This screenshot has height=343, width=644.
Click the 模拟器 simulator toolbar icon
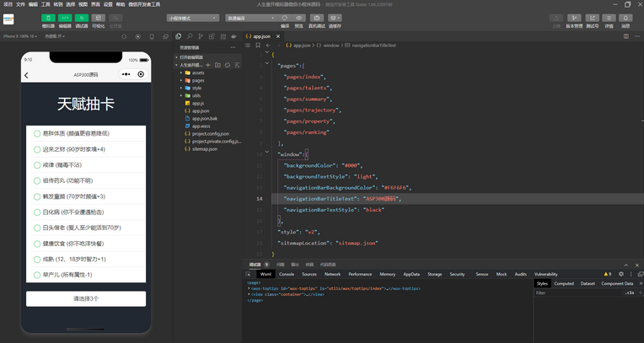48,17
